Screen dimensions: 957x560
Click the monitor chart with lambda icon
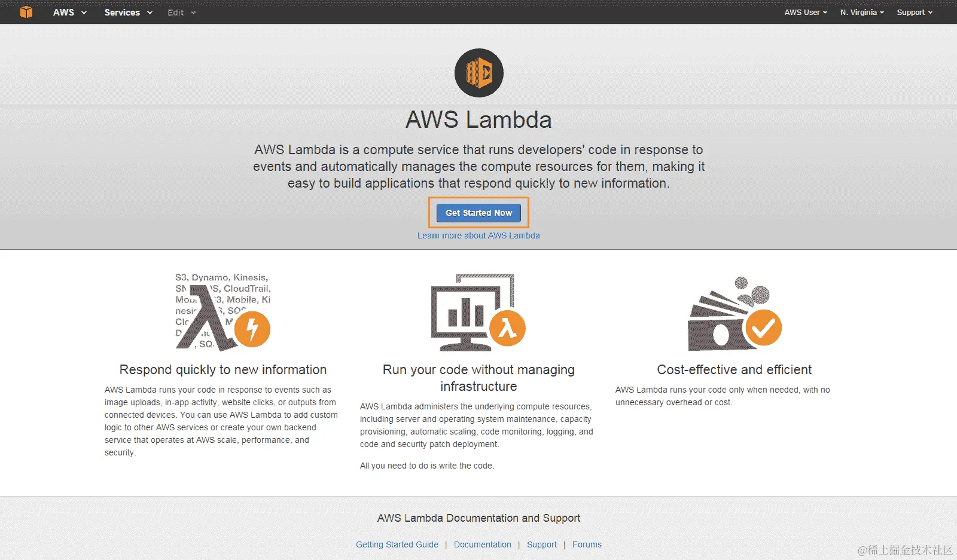[478, 312]
